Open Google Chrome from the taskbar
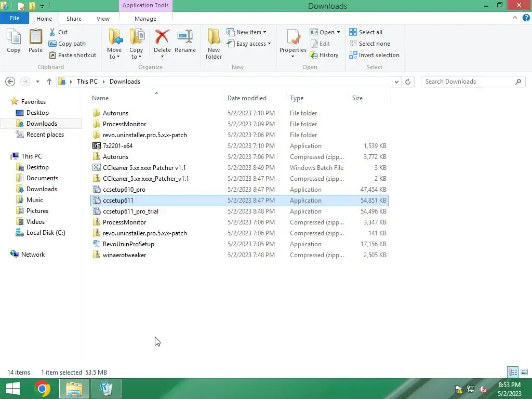 pyautogui.click(x=43, y=389)
